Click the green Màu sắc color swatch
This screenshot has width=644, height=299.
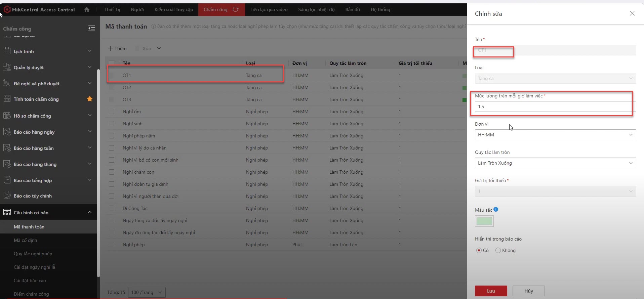click(484, 221)
